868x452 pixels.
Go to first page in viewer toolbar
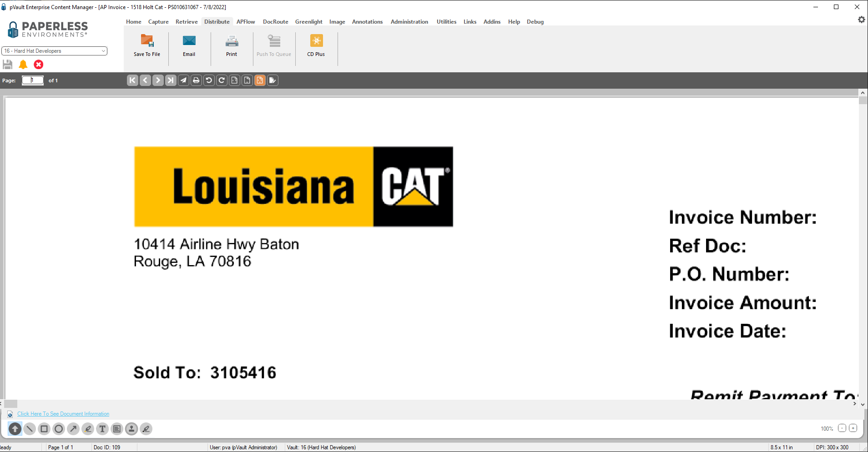[x=132, y=80]
